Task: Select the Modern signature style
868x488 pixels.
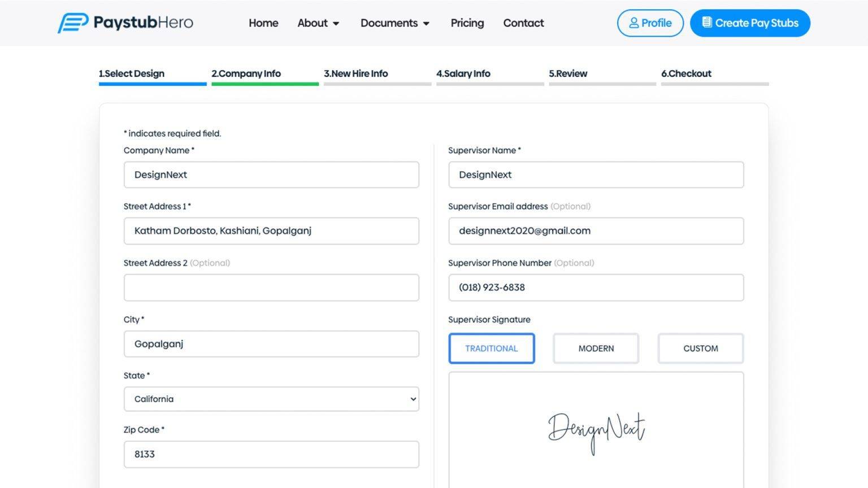Action: click(x=596, y=348)
